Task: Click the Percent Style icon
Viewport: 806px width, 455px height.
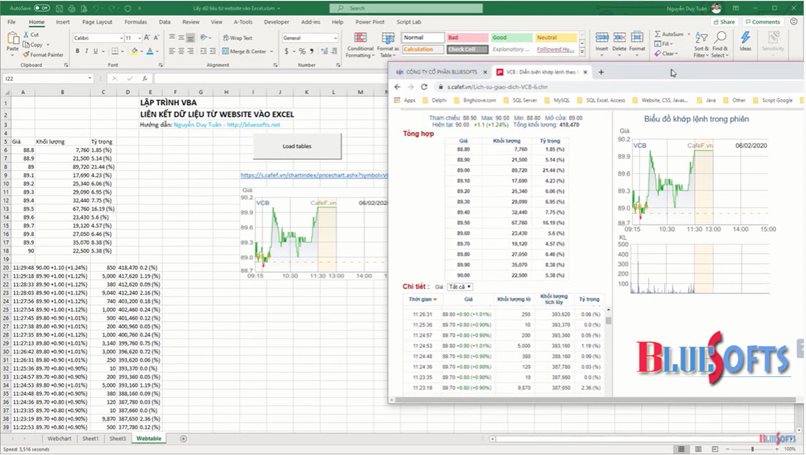Action: pyautogui.click(x=302, y=51)
